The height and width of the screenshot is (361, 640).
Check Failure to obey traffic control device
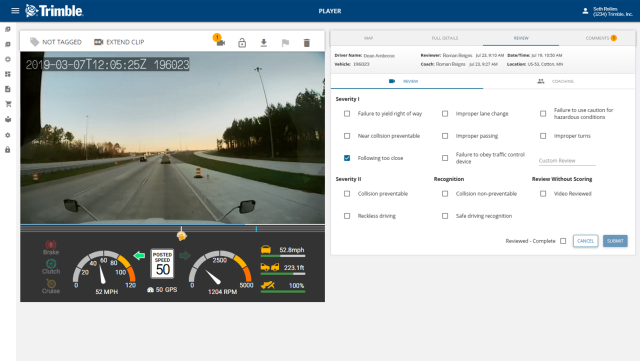click(x=445, y=158)
